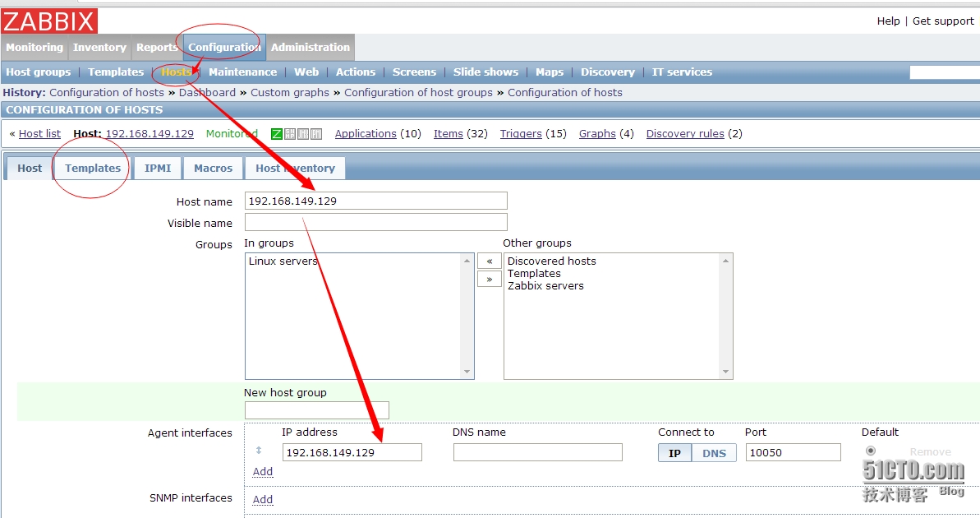980x518 pixels.
Task: Open Slide shows submenu
Action: (x=485, y=72)
